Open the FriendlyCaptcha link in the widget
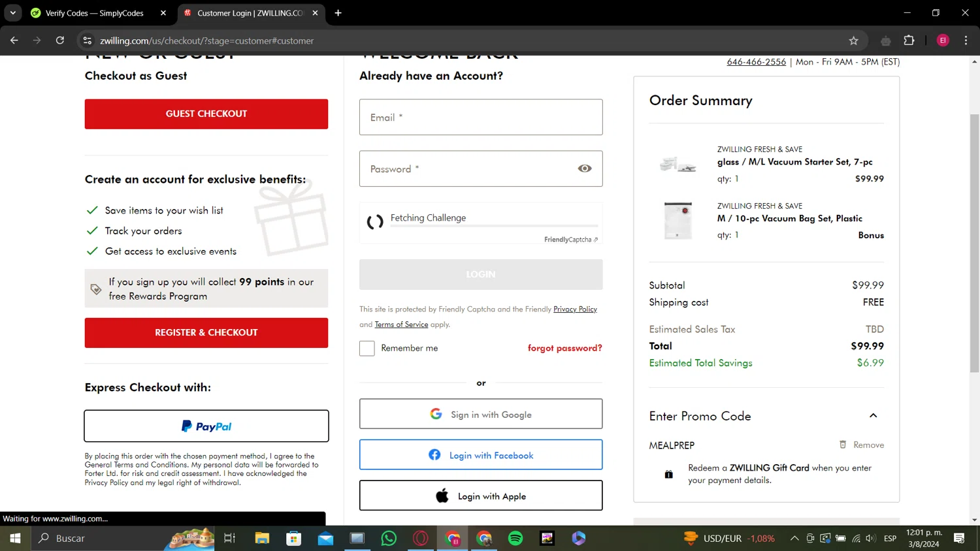 (x=570, y=240)
